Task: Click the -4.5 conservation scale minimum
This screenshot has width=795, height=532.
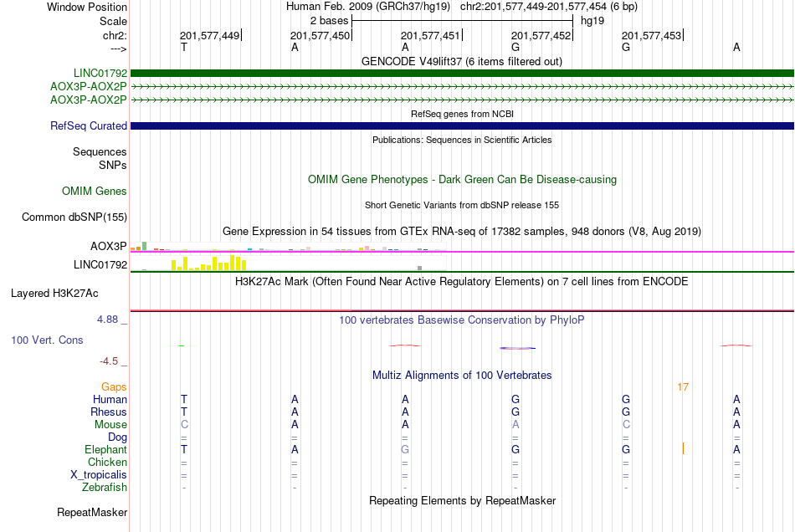Action: [109, 361]
